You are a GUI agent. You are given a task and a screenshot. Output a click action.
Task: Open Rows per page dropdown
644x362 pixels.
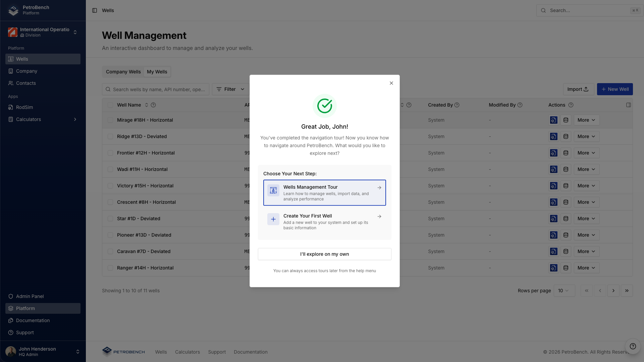[564, 291]
